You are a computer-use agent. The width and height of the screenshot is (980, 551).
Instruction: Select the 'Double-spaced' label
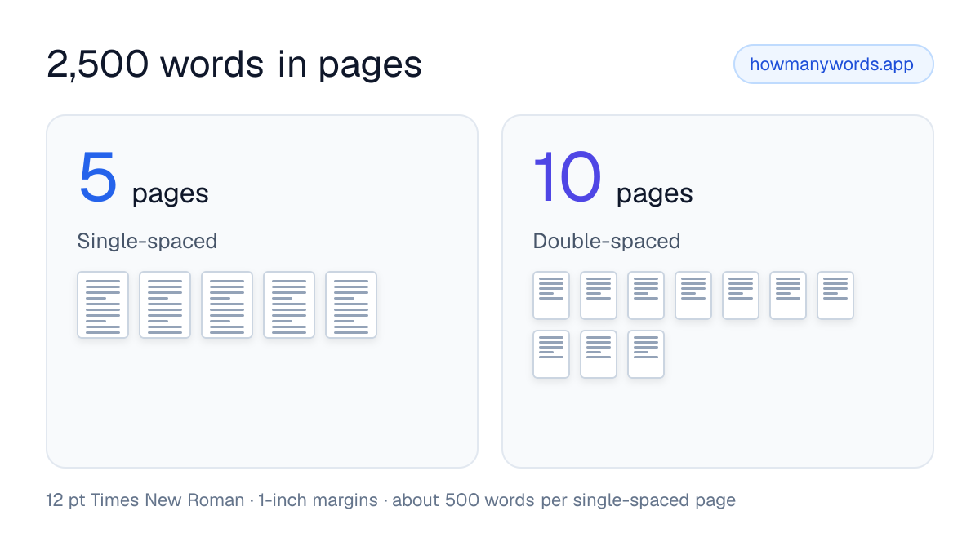tap(607, 242)
